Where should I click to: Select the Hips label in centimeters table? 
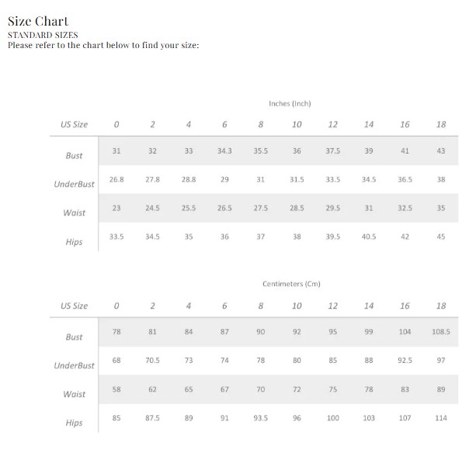[x=75, y=423]
